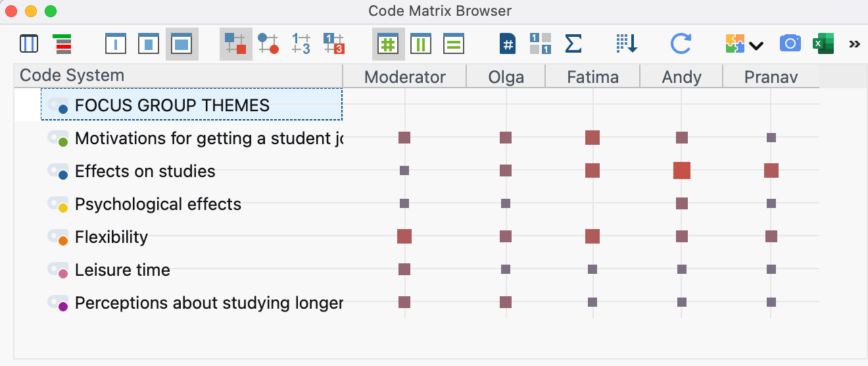The image size is (868, 366).
Task: Click the Perceptions square under Olga
Action: 506,302
